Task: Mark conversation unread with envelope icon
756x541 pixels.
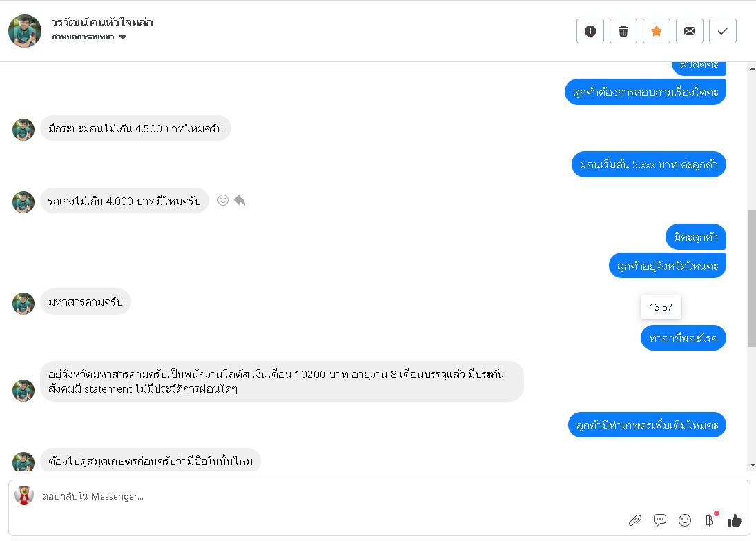Action: click(x=690, y=31)
